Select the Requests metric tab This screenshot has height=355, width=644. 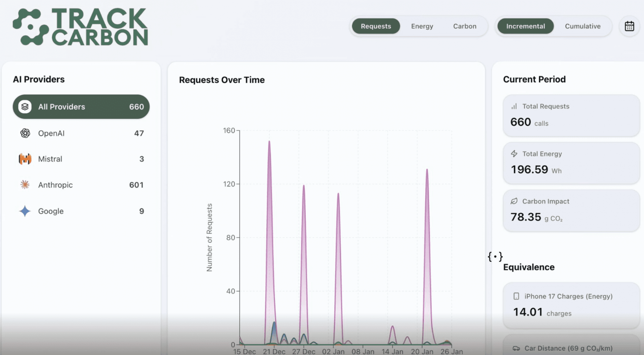(x=376, y=26)
